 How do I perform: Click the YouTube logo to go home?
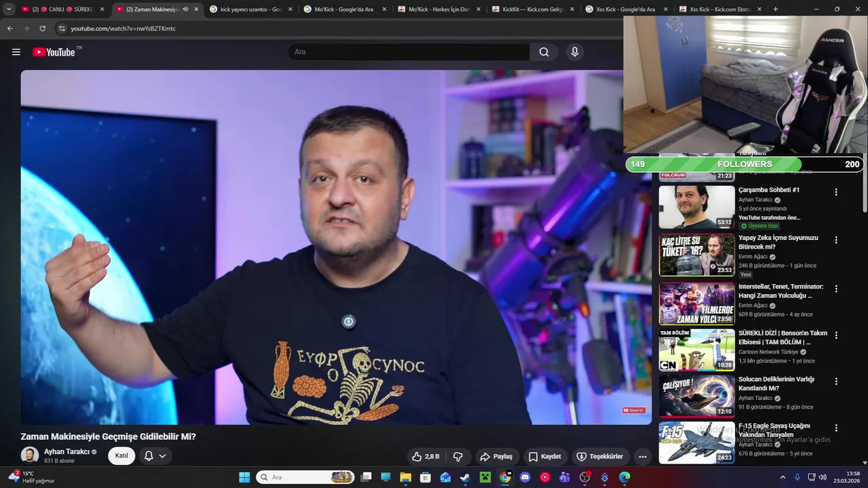(54, 52)
